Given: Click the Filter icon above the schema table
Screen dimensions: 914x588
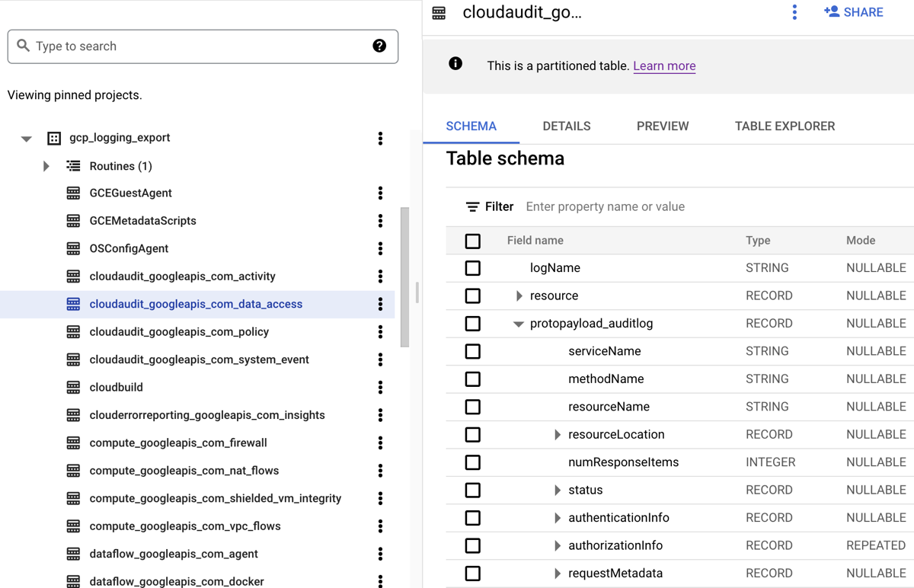Looking at the screenshot, I should click(x=474, y=206).
